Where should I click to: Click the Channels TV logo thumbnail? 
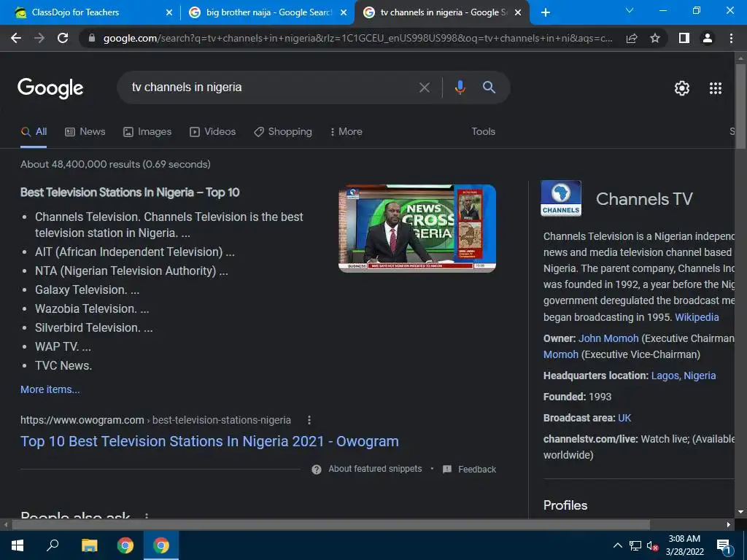click(x=561, y=198)
